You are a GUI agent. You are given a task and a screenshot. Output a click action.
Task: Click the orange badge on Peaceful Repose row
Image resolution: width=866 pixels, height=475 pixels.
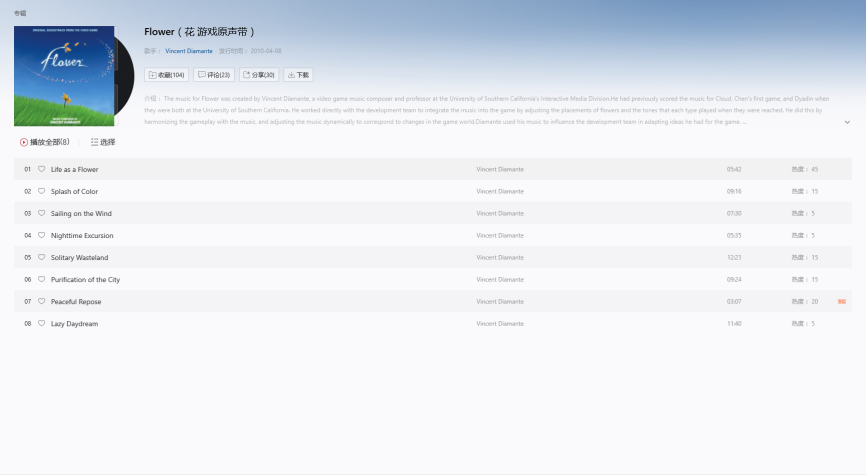(x=842, y=301)
